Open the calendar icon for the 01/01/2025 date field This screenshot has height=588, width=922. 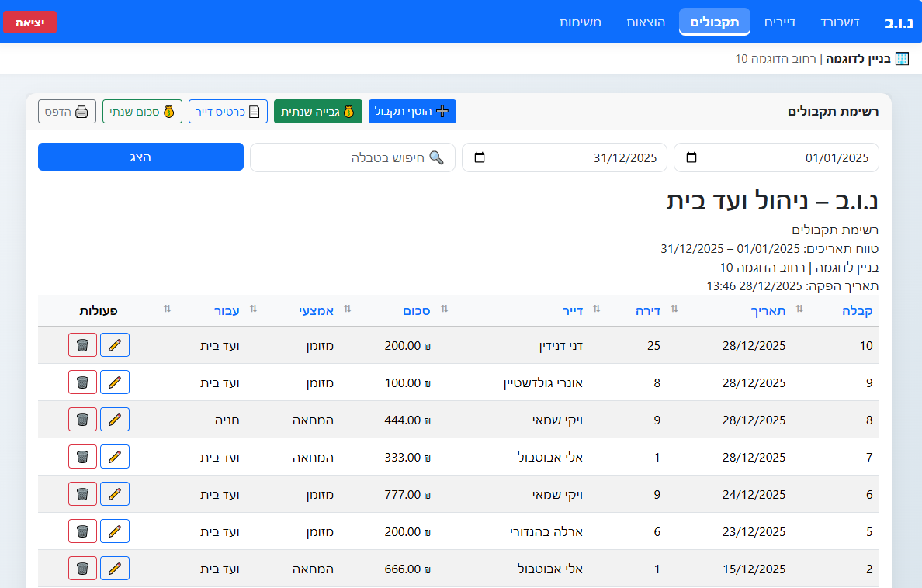691,157
